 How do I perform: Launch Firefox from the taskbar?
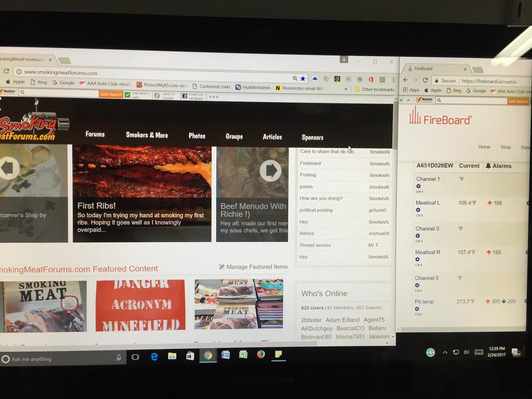point(261,355)
